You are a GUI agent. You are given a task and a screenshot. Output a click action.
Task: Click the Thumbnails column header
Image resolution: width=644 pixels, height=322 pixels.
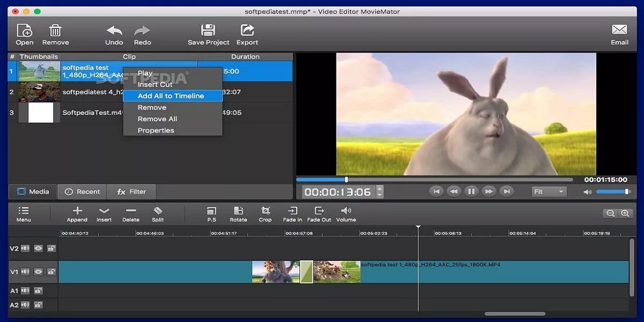click(39, 57)
